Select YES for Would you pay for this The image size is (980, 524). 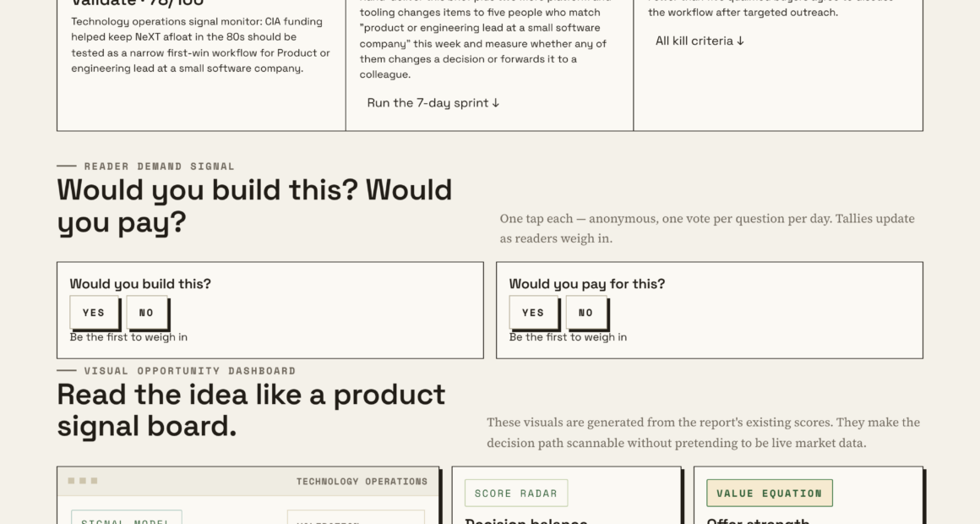click(x=533, y=313)
